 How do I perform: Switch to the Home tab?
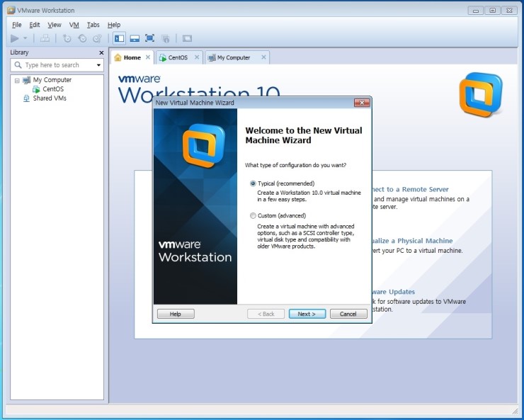[x=132, y=57]
